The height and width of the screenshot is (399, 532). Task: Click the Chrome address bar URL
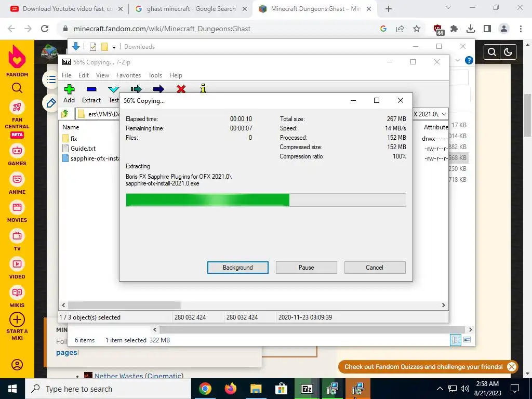162,29
